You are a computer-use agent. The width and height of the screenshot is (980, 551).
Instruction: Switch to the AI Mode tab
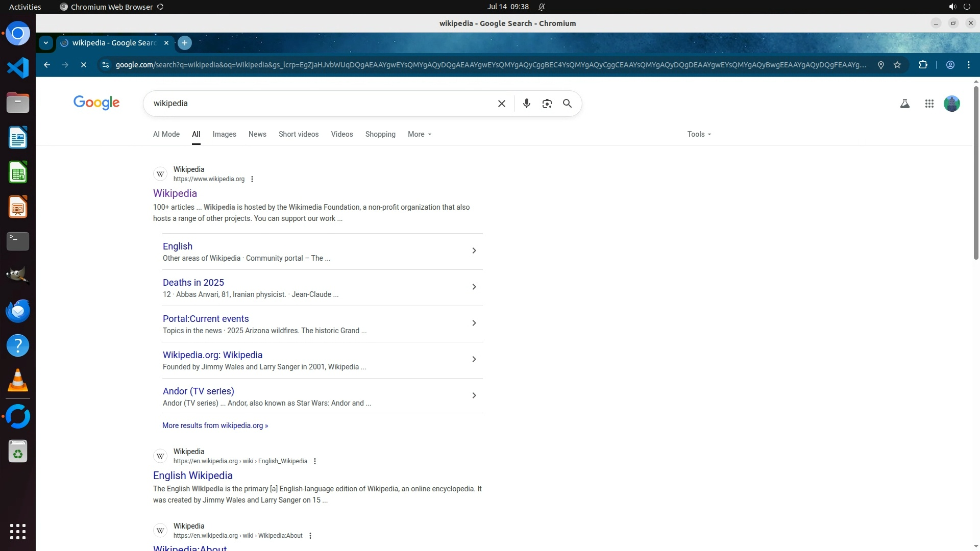(166, 134)
